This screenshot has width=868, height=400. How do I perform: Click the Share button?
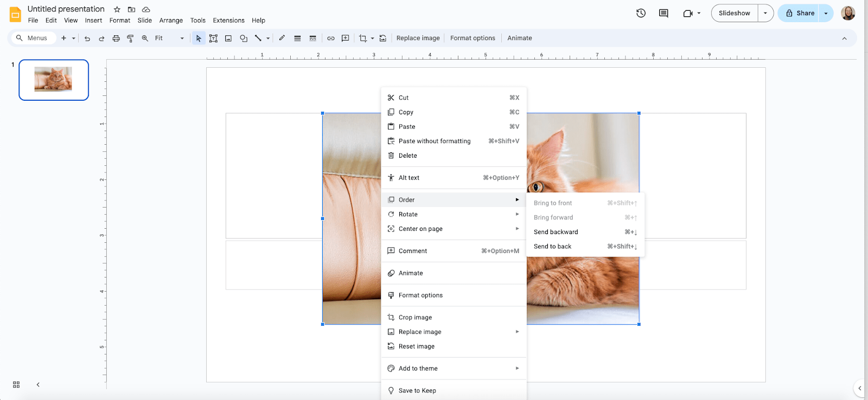(x=799, y=13)
